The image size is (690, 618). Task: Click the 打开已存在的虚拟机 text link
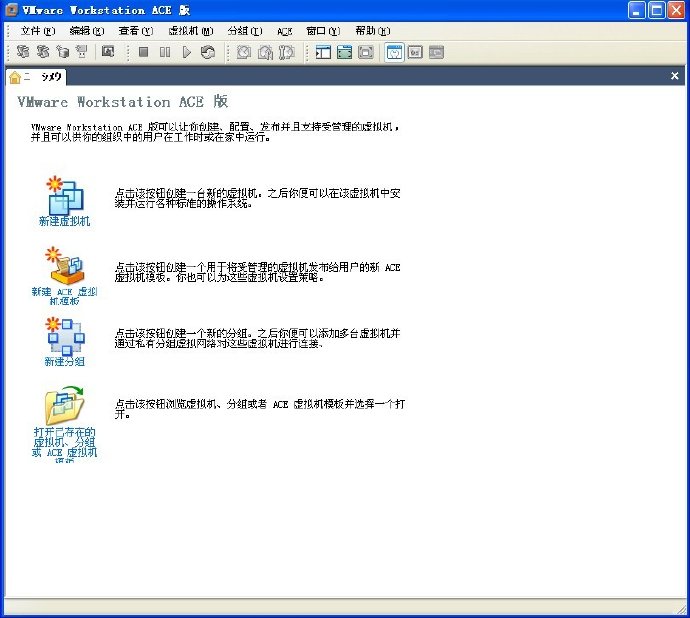point(64,445)
